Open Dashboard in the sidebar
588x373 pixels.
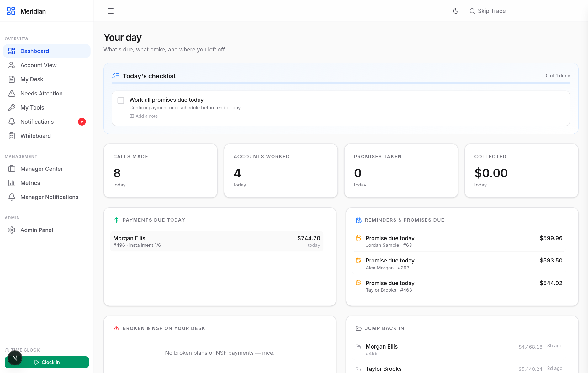[x=47, y=51]
